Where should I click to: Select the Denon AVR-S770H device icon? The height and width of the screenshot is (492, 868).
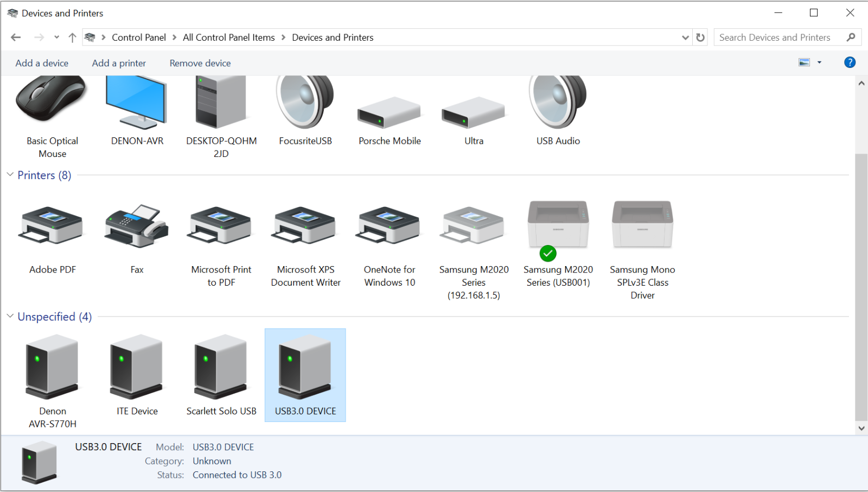point(52,367)
